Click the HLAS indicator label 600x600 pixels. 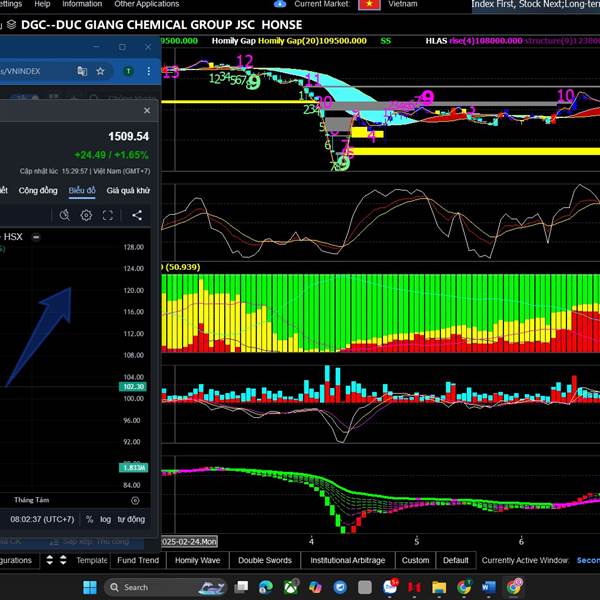(436, 41)
